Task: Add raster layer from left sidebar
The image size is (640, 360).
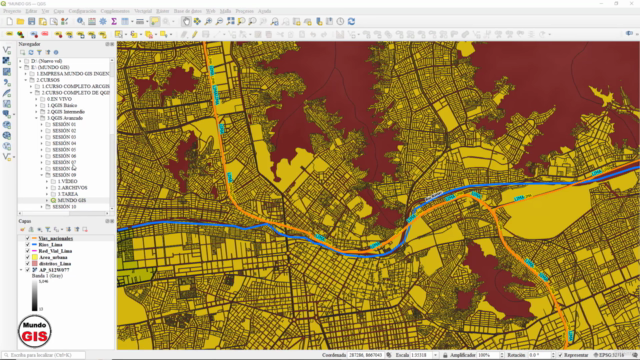Action: click(x=7, y=61)
